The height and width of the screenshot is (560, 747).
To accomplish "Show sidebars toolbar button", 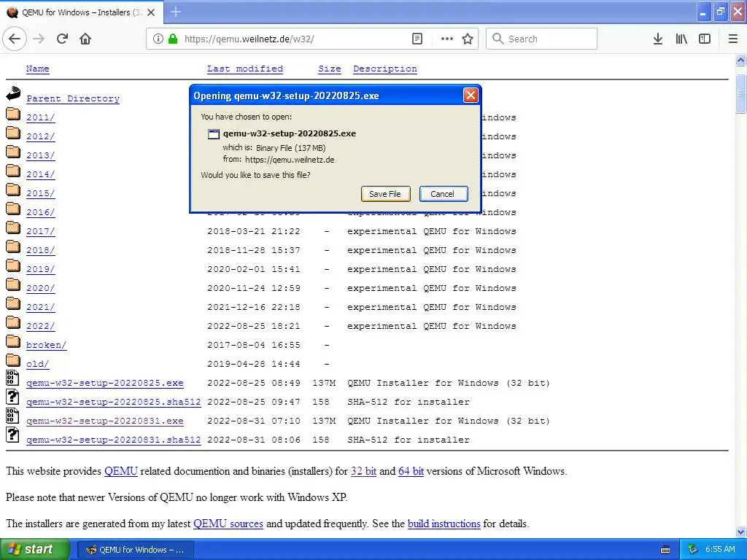I will pyautogui.click(x=705, y=39).
